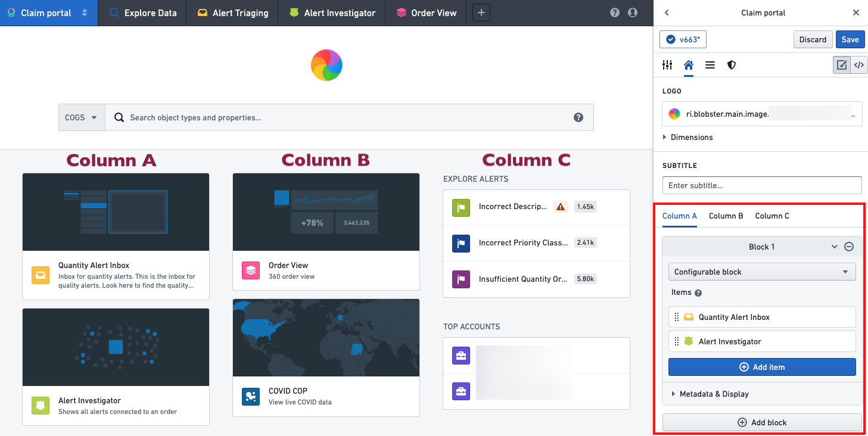Go back with the panel's left chevron
This screenshot has height=436, width=868.
click(667, 13)
